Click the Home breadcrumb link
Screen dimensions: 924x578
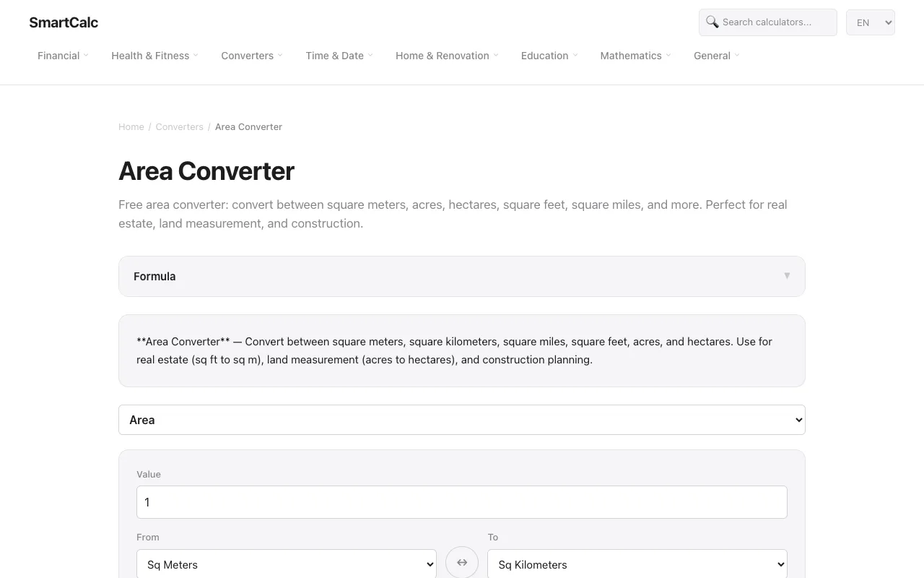click(131, 127)
